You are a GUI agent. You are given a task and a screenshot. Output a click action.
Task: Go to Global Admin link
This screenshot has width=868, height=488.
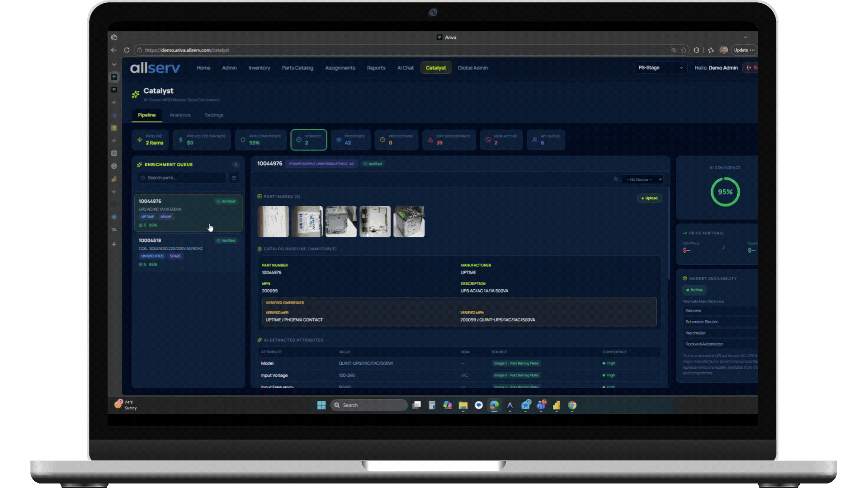click(472, 68)
